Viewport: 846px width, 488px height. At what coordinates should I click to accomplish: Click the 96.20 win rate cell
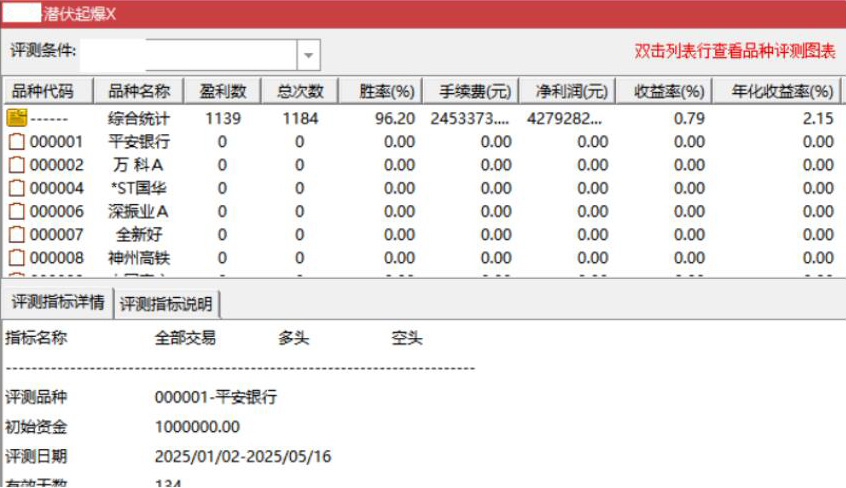point(395,118)
